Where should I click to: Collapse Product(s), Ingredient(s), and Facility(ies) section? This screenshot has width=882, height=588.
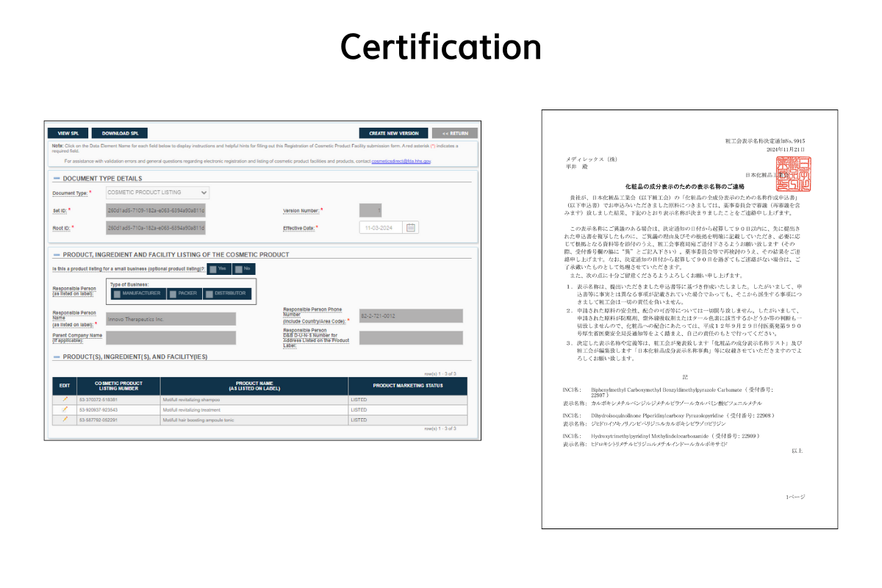tap(57, 357)
